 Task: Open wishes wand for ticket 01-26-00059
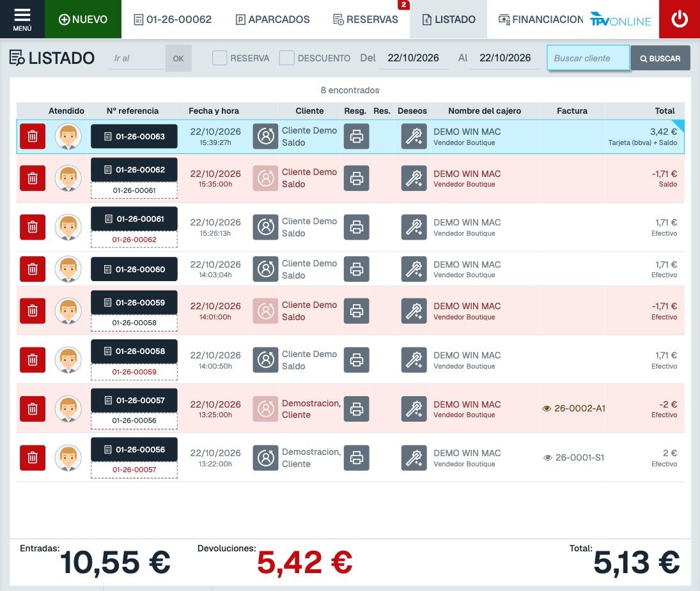click(414, 311)
